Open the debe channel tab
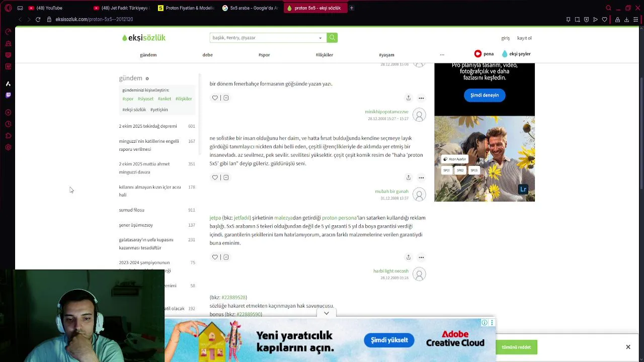Viewport: 644px width, 362px height. [x=207, y=55]
